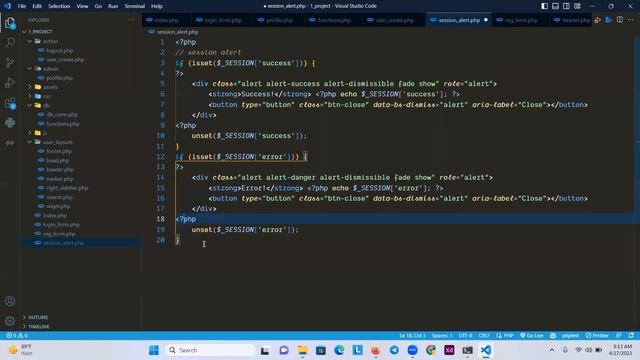Open the Extensions view
Screen dimensions: 640x360
click(10, 103)
